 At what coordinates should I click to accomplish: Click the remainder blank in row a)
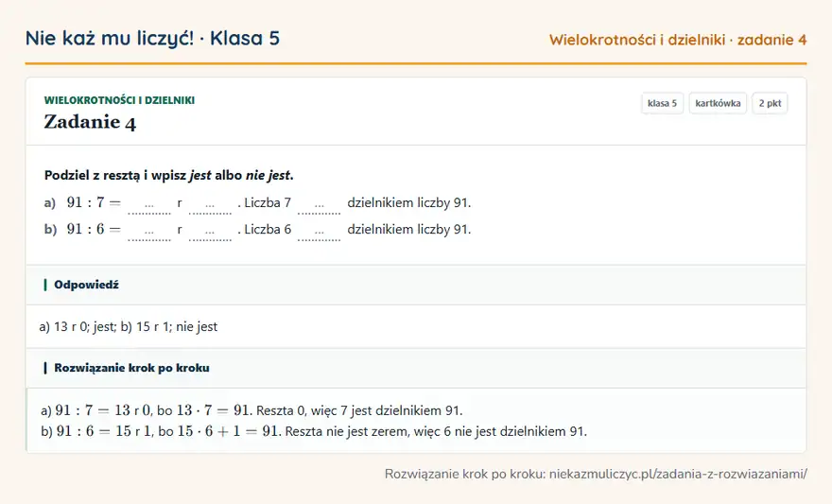(210, 204)
